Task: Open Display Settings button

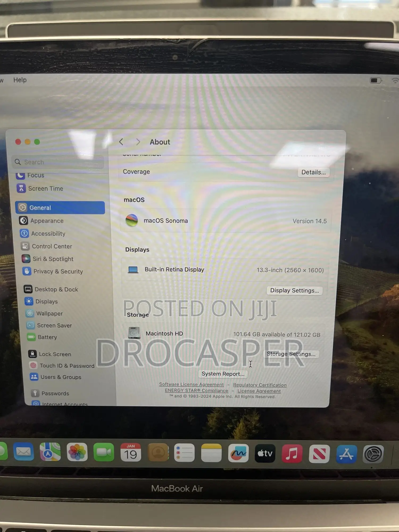Action: pyautogui.click(x=294, y=290)
